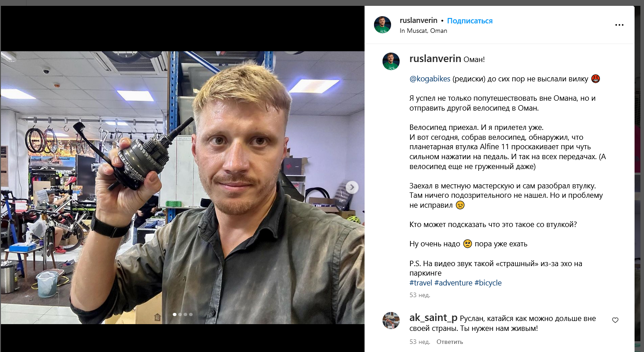Open ak_saint_p username profile
Viewport: 644px width, 352px height.
coord(433,318)
